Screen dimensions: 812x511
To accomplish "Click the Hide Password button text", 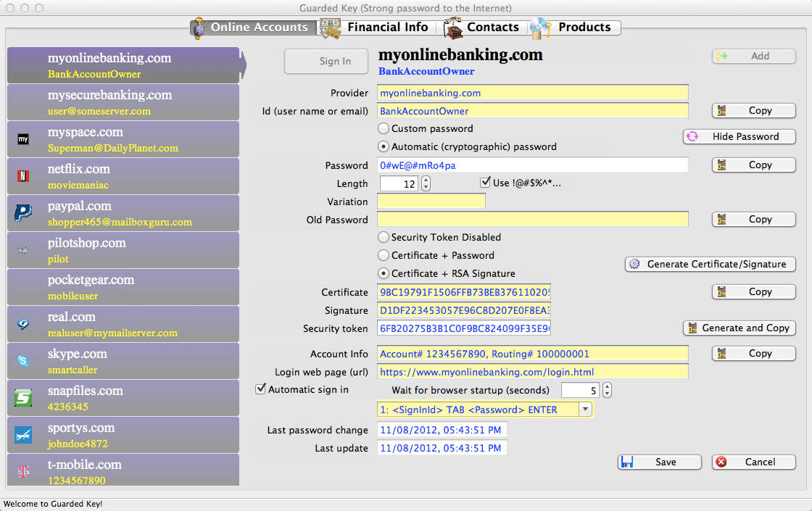I will pyautogui.click(x=746, y=136).
